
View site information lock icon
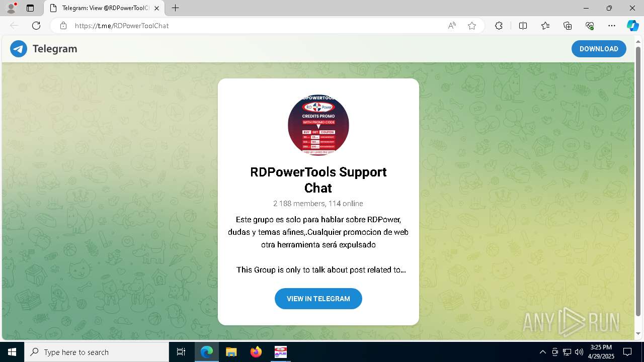pos(63,26)
